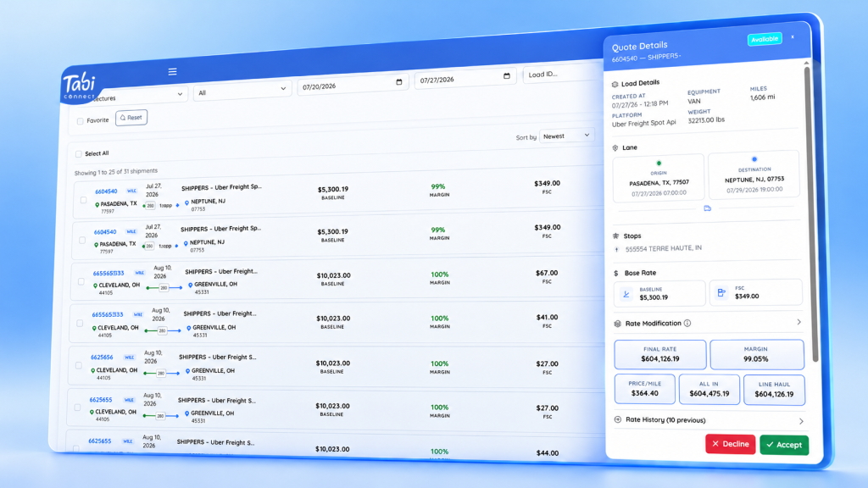The width and height of the screenshot is (868, 488).
Task: Click the Price/Mile $364.40 card
Action: click(645, 389)
